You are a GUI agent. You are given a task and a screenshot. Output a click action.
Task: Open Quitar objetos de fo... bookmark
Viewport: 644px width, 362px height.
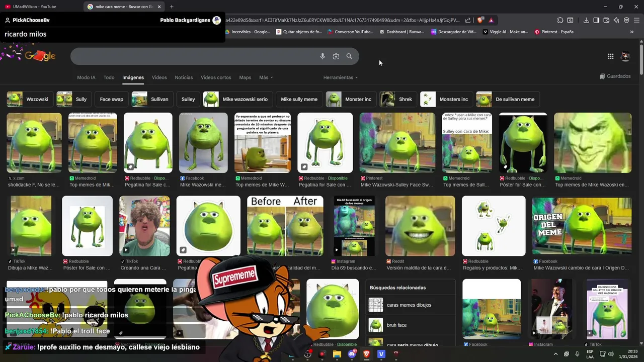coord(299,32)
